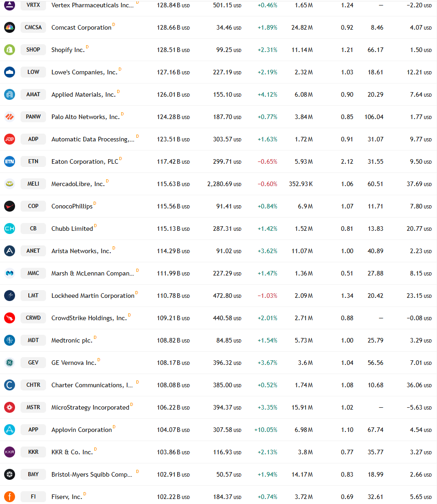Select the AMAT ticker badge
This screenshot has height=504, width=437.
coord(33,94)
